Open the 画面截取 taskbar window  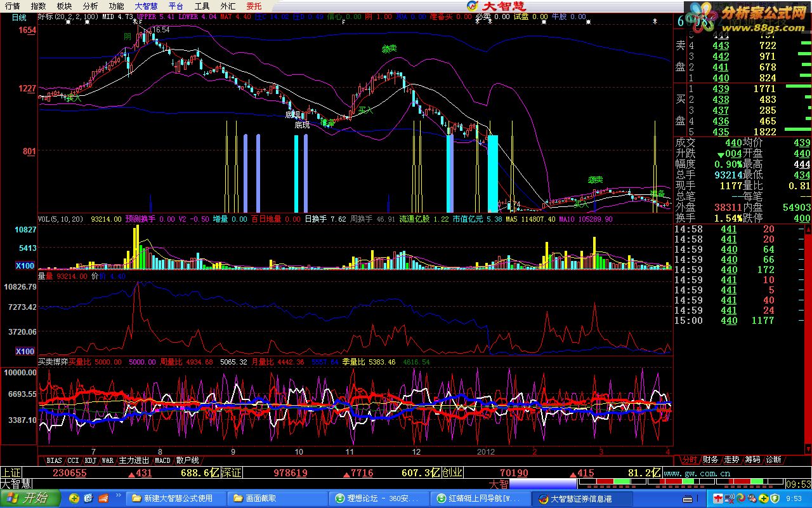click(x=278, y=498)
